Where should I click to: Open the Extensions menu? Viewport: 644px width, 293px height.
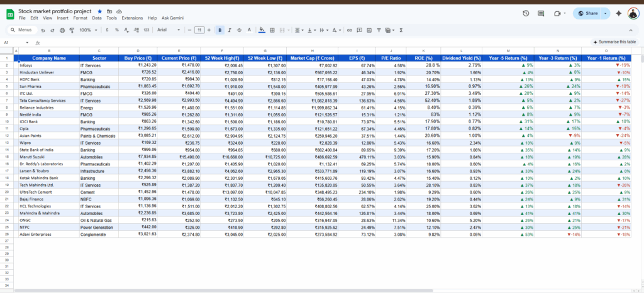click(x=132, y=18)
